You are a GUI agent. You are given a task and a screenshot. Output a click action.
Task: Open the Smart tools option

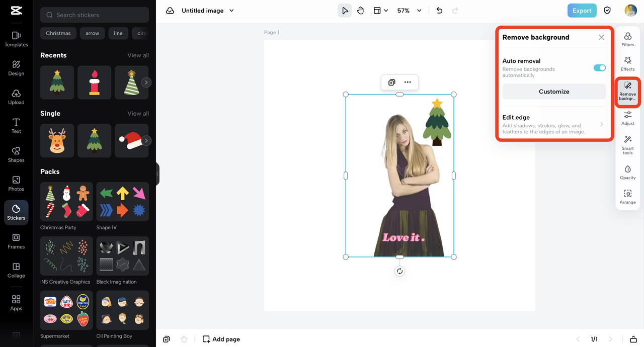coord(628,145)
